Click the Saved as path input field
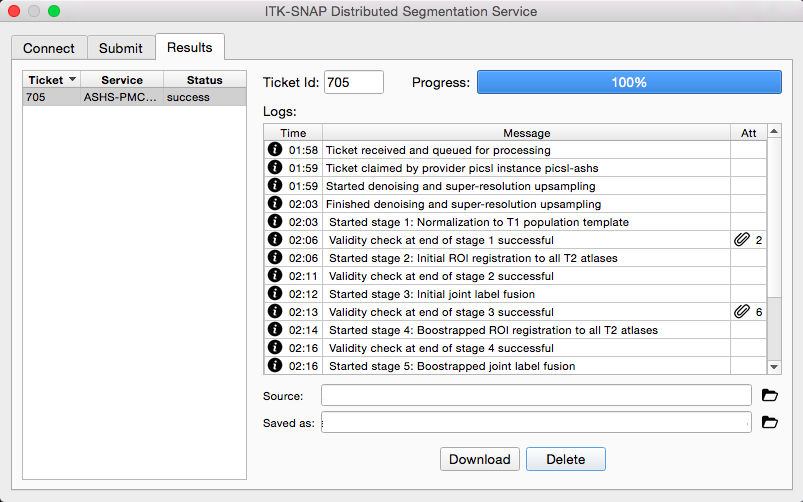The image size is (803, 502). [x=536, y=422]
